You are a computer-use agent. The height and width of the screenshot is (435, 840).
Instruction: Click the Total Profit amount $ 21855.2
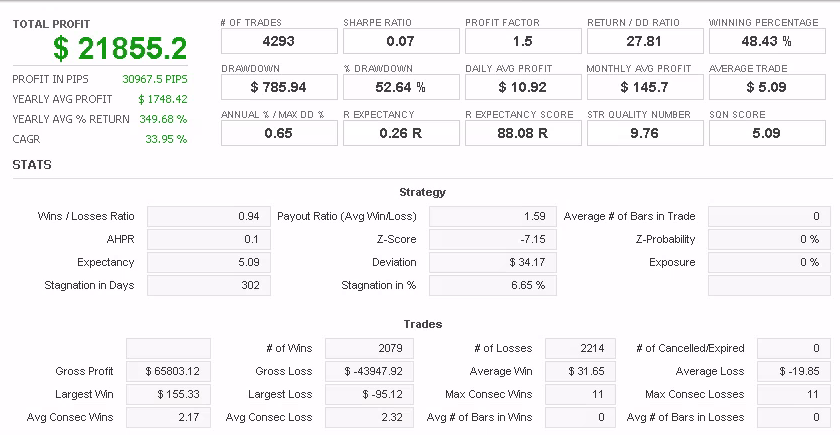120,48
